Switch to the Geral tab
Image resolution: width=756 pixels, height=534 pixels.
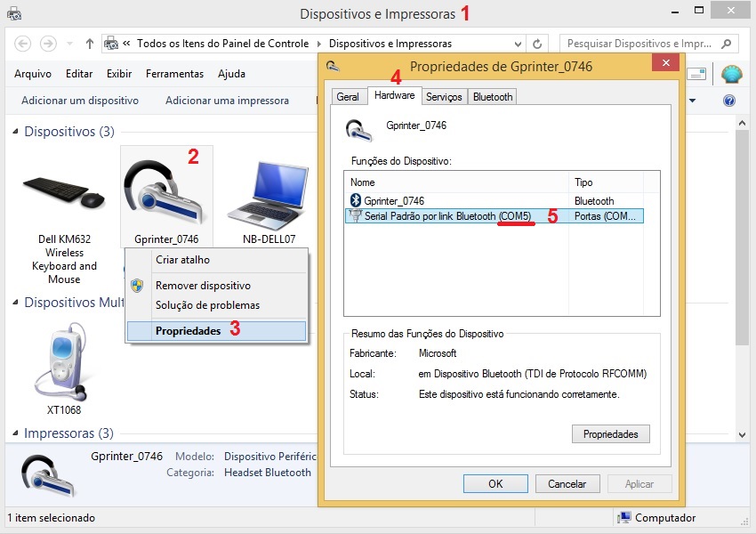348,97
